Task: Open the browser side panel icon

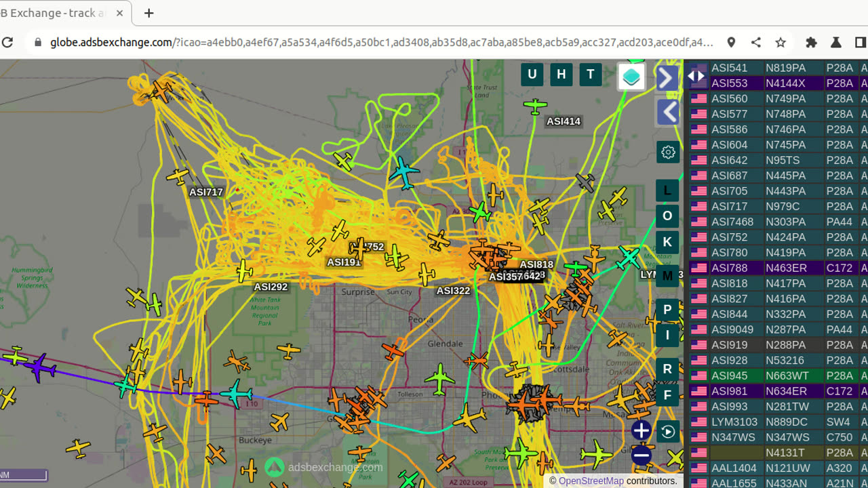Action: 861,42
